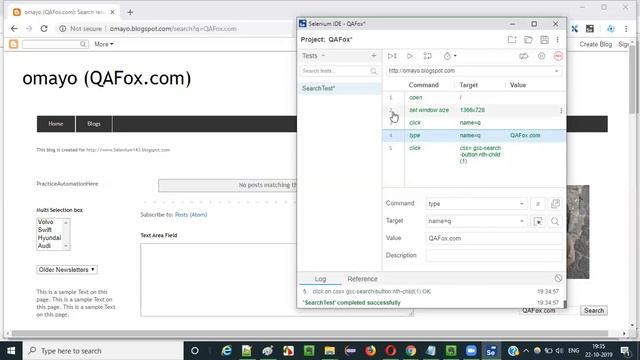Switch to the Log tab
The image size is (640, 360).
click(320, 279)
